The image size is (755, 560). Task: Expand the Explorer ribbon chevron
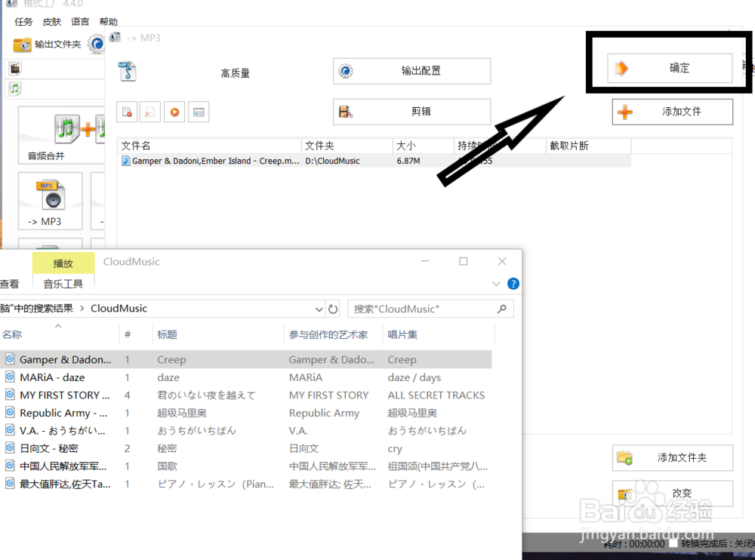click(496, 284)
